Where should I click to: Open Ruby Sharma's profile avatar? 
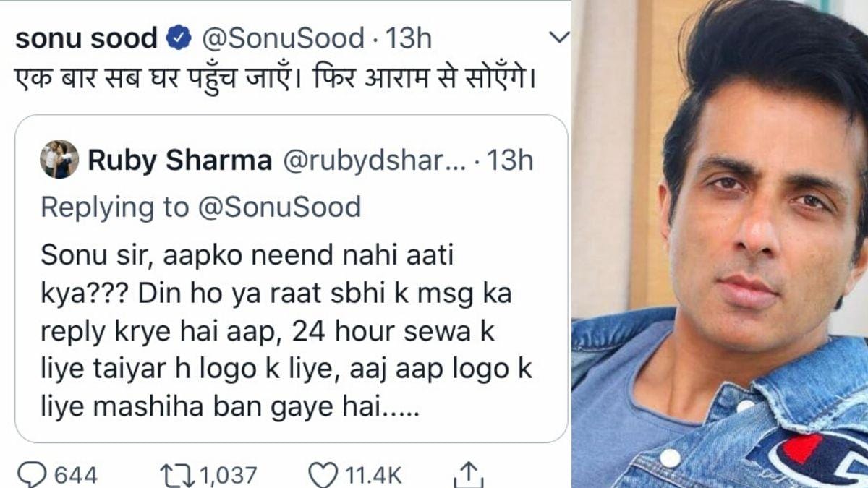coord(59,159)
